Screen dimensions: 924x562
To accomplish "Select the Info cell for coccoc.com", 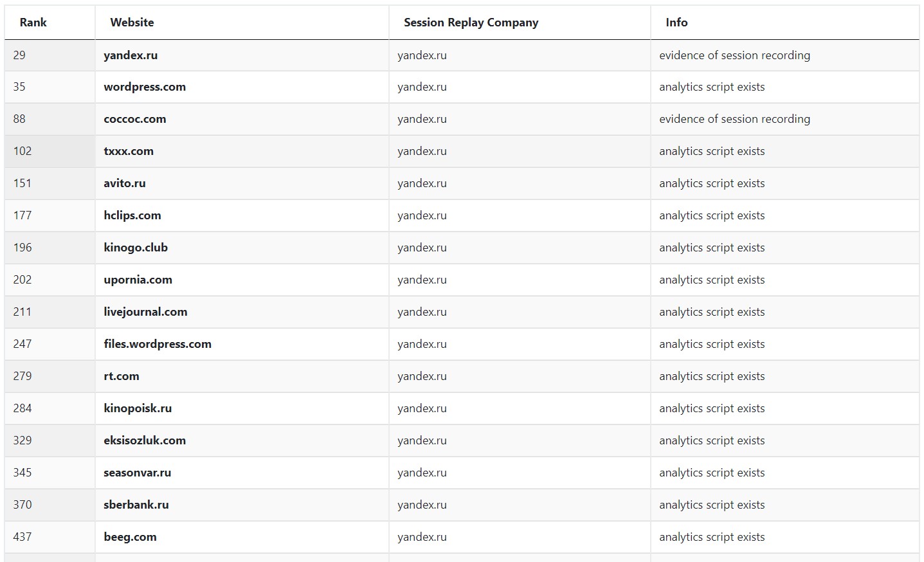I will [x=734, y=119].
